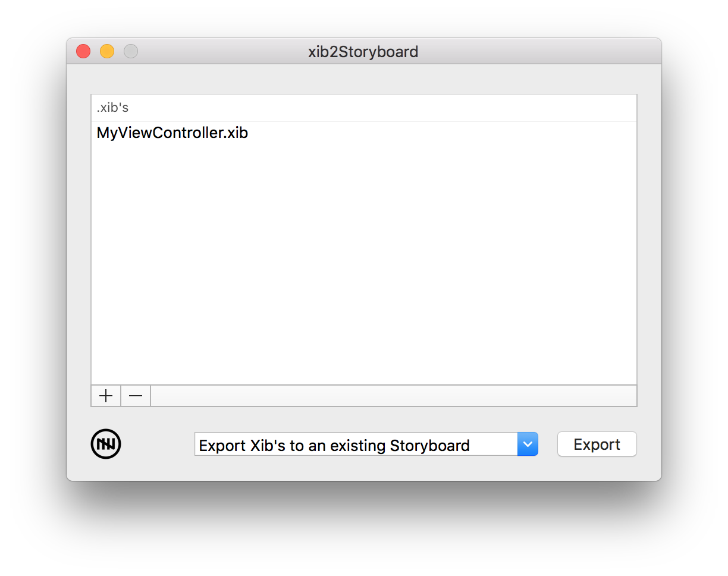This screenshot has height=576, width=728.
Task: Click the Export button
Action: [597, 444]
